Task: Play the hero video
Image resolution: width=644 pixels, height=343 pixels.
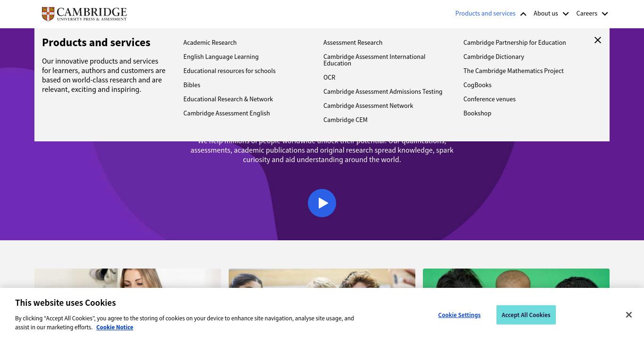Action: [322, 203]
